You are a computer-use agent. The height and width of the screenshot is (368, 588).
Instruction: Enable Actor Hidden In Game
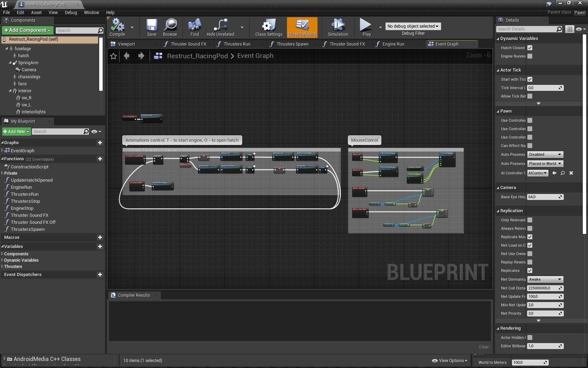click(x=530, y=337)
